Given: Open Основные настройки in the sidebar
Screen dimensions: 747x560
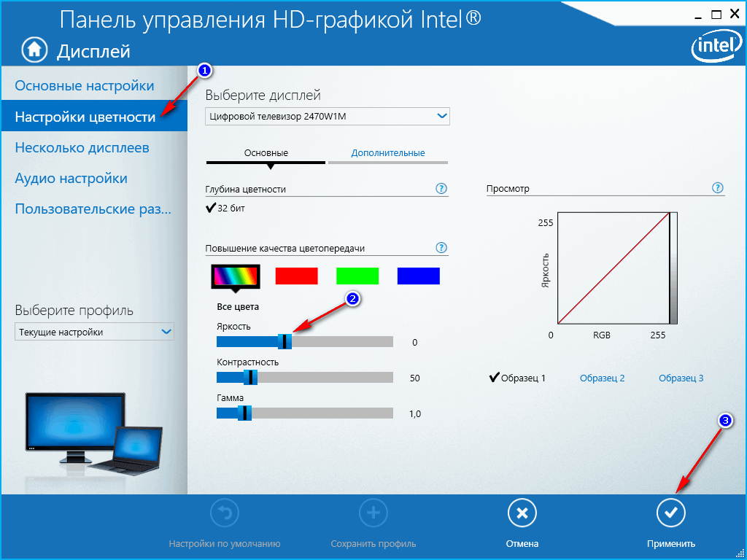Looking at the screenshot, I should (x=85, y=86).
